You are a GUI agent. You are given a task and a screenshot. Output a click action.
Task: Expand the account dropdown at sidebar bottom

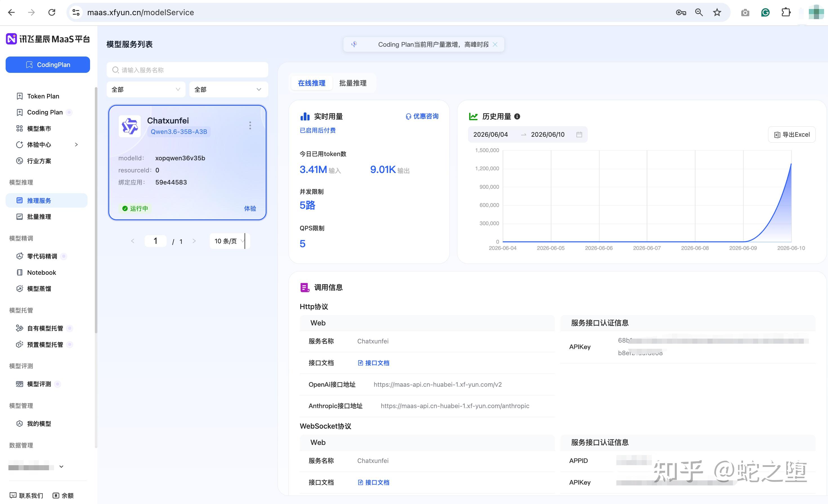61,466
